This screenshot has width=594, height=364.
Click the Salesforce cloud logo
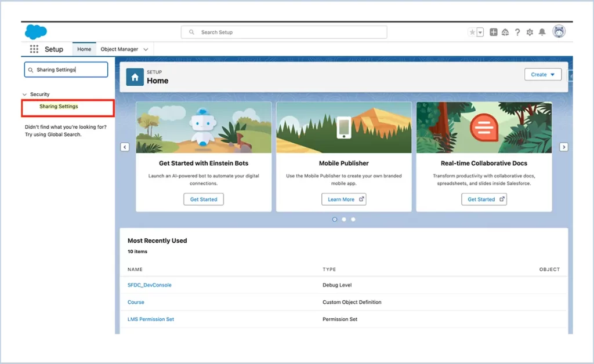pyautogui.click(x=35, y=32)
